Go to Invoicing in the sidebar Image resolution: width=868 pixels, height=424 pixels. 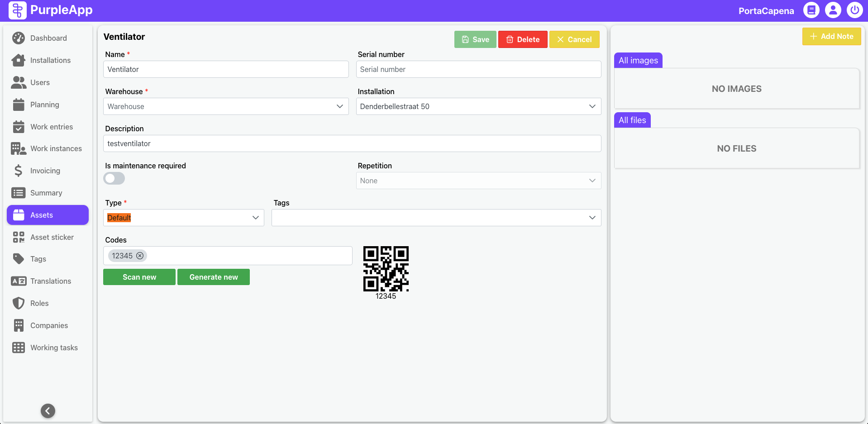click(45, 171)
